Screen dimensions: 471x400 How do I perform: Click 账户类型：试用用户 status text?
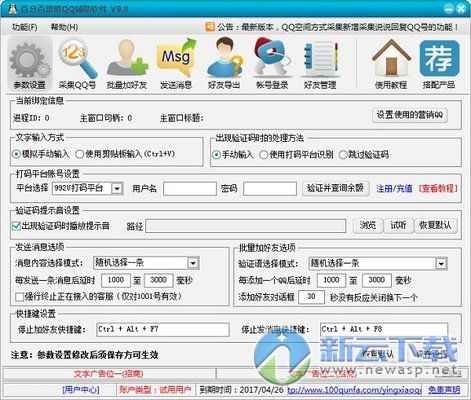click(x=155, y=390)
